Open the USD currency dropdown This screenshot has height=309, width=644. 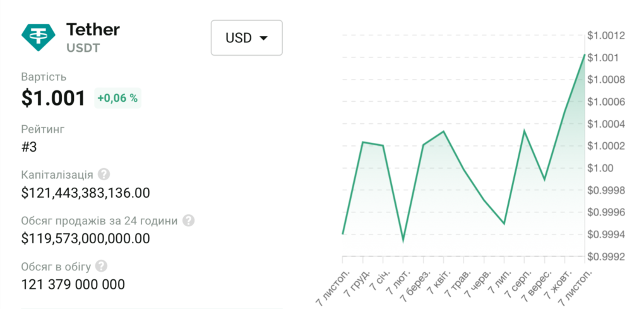pyautogui.click(x=246, y=38)
